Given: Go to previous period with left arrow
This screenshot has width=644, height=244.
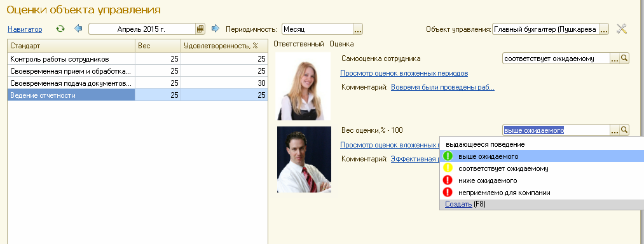Looking at the screenshot, I should pos(78,29).
